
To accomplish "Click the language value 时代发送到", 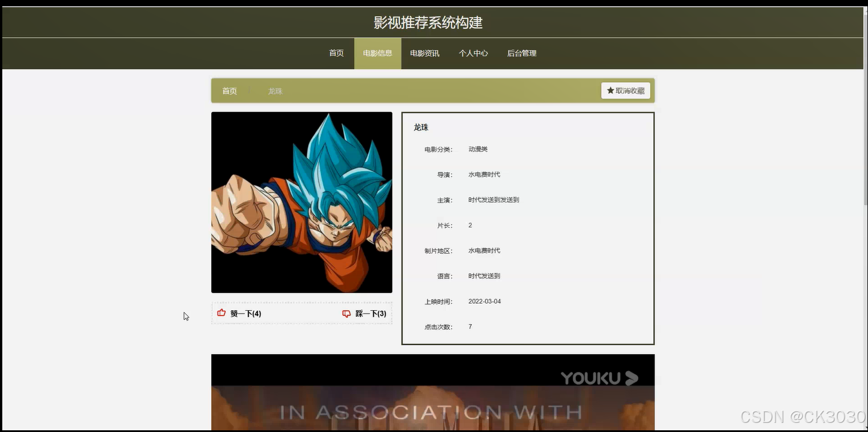I will [x=484, y=276].
